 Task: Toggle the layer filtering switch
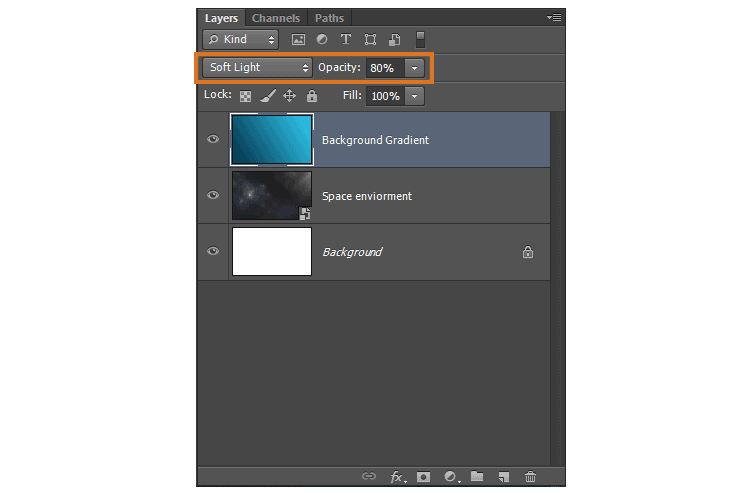420,40
